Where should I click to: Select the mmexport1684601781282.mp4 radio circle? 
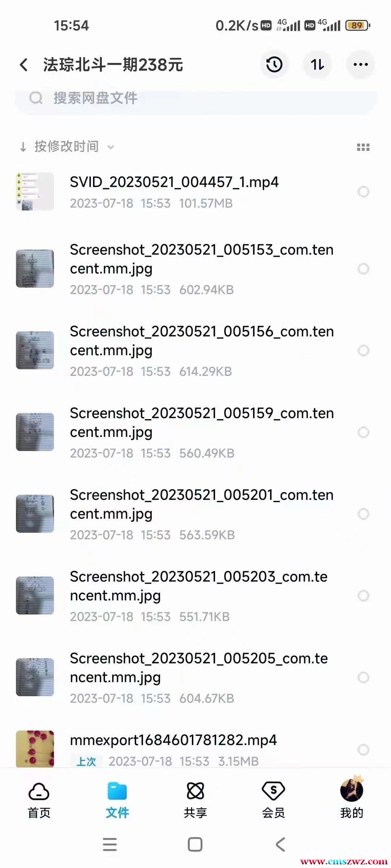click(363, 750)
